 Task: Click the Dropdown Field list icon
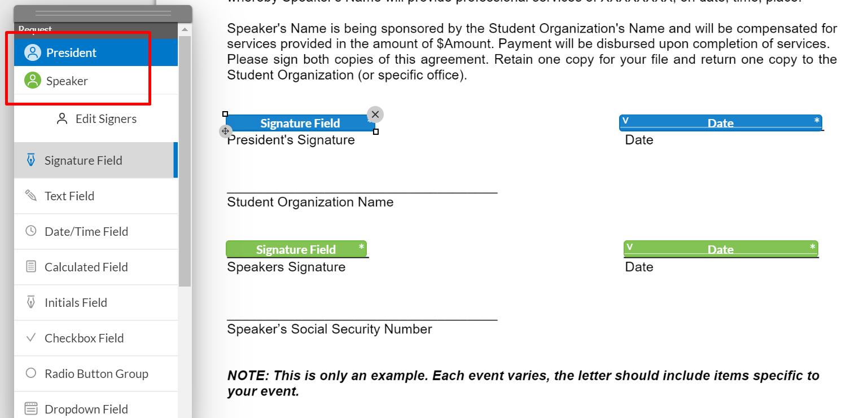pyautogui.click(x=31, y=408)
